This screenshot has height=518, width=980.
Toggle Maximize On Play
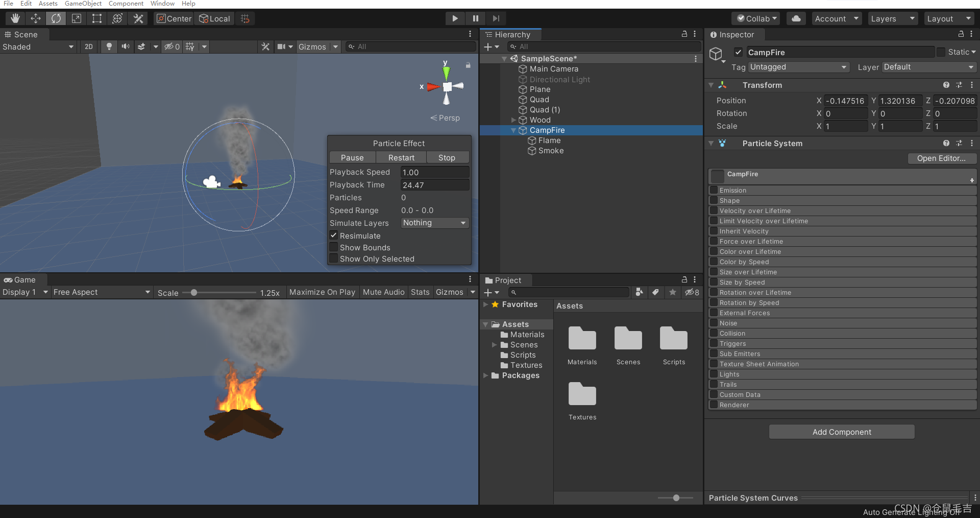[x=322, y=292]
